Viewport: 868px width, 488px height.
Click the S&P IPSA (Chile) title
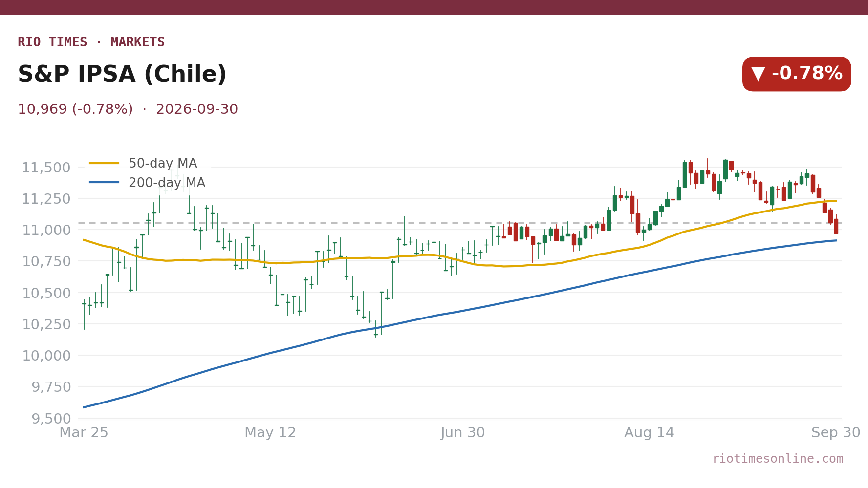(122, 75)
